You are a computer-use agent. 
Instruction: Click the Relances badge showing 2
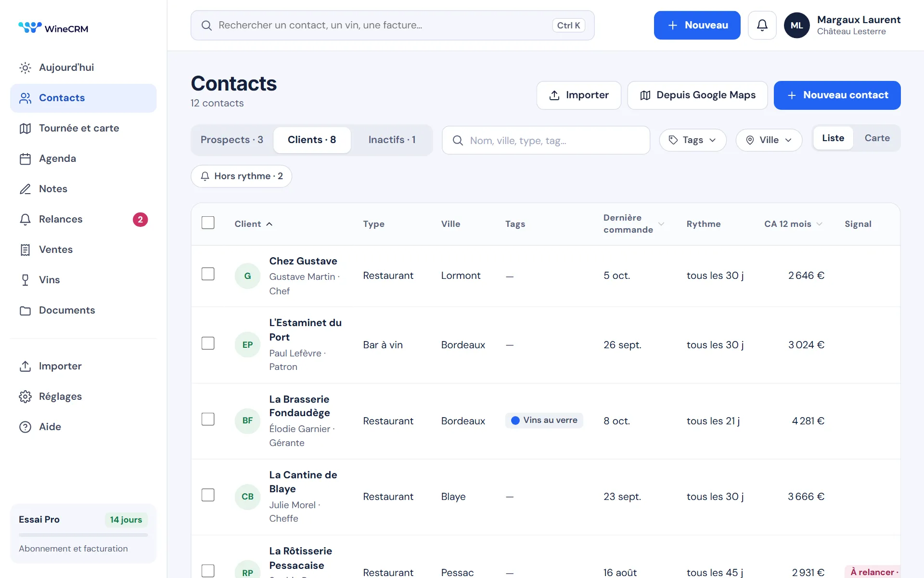tap(140, 220)
